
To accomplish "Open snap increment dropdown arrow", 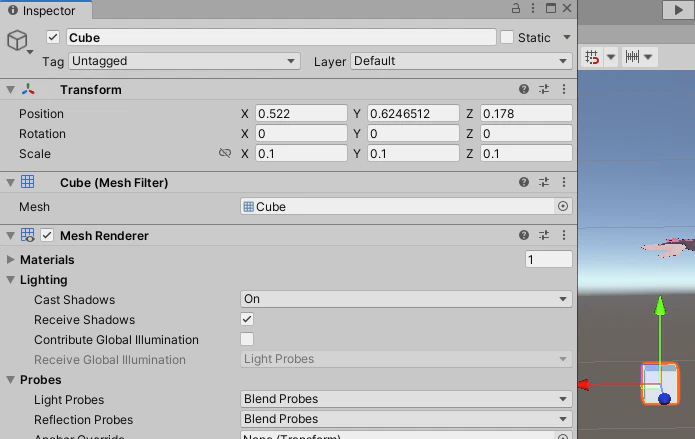I will tap(648, 57).
